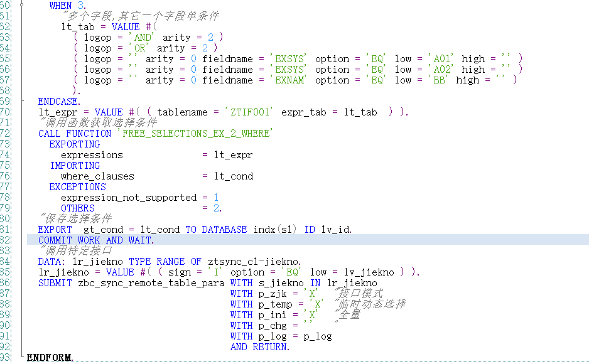Click lt_cond on the where_clauses line
The image size is (589, 364).
(x=233, y=176)
